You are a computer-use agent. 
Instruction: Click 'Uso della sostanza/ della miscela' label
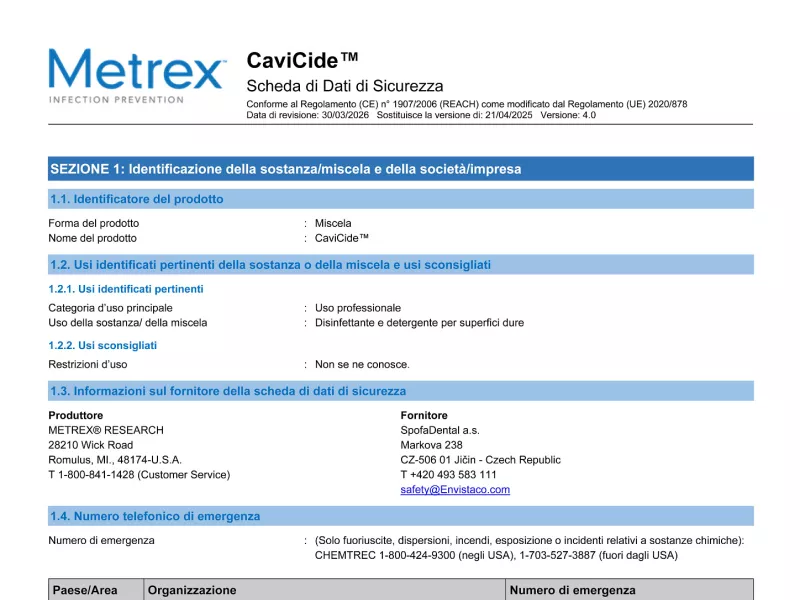(x=128, y=323)
